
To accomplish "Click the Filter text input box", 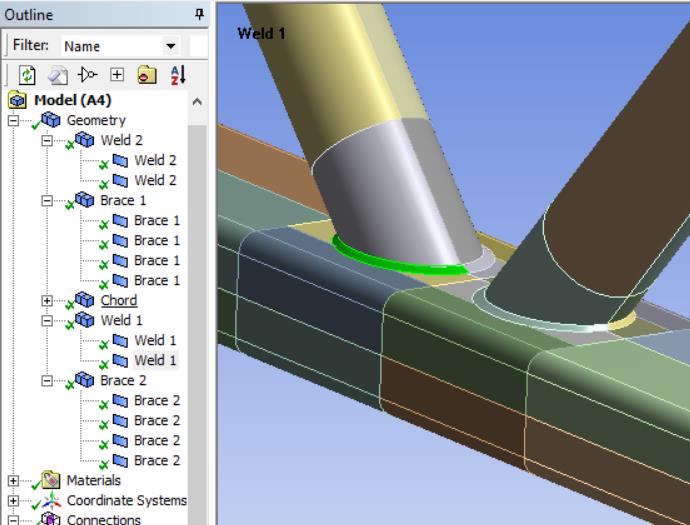I will pyautogui.click(x=198, y=46).
